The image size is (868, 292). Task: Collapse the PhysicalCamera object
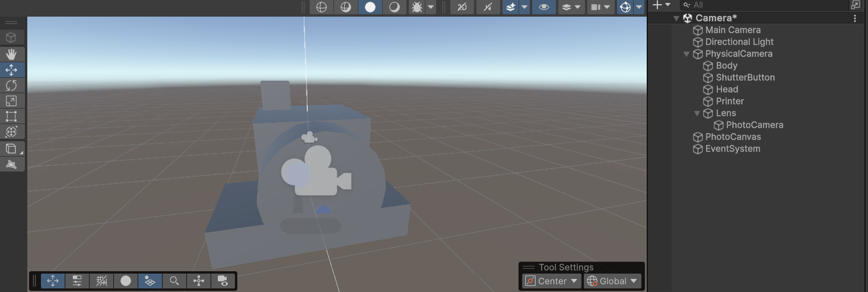click(x=687, y=54)
